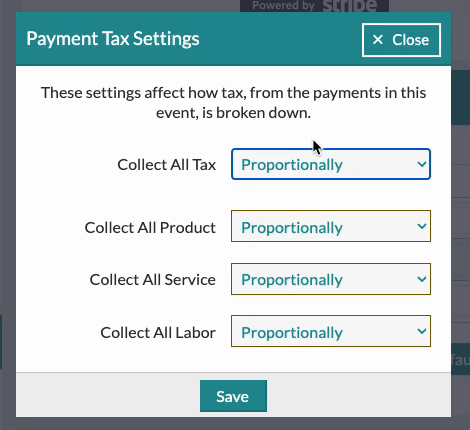Click the chevron arrow on Collect All Product
This screenshot has width=470, height=430.
422,227
